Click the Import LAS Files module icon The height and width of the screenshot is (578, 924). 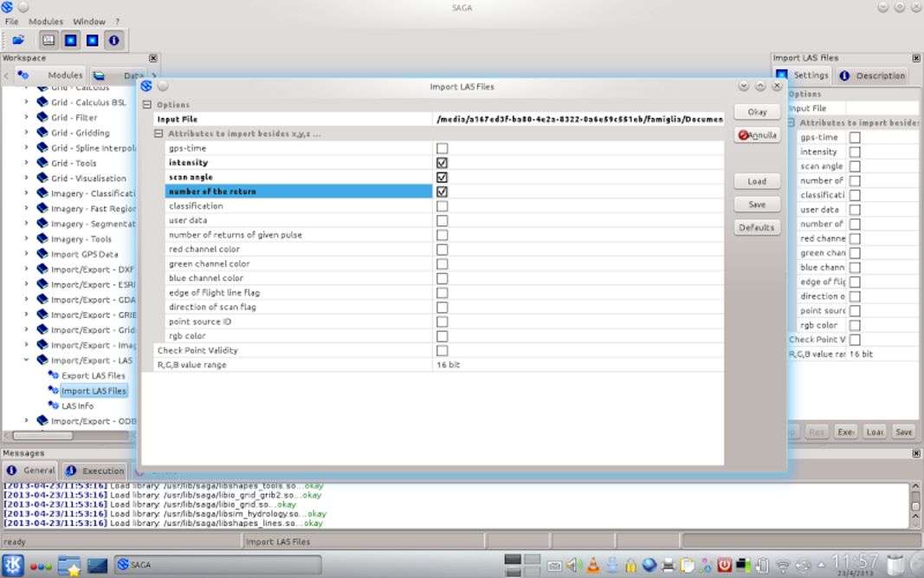pos(54,391)
